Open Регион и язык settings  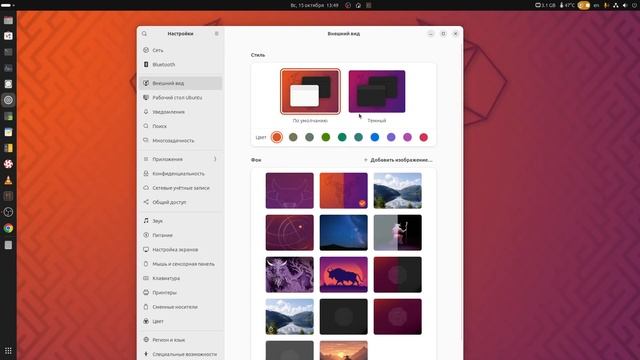180,340
